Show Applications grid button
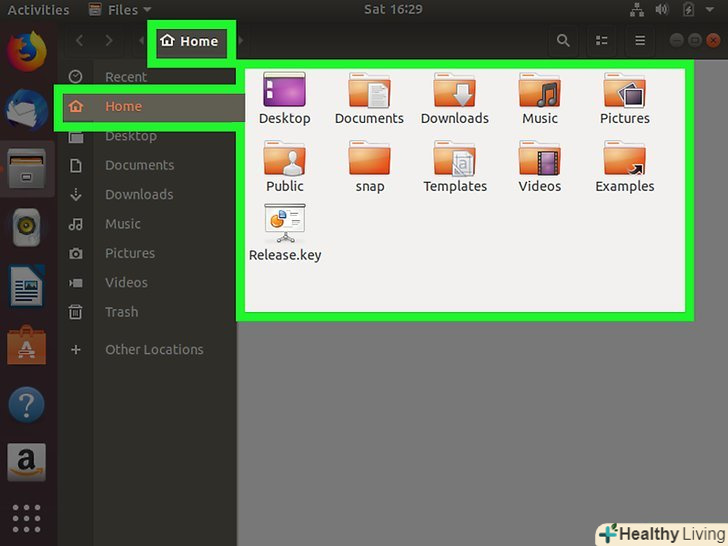 [26, 519]
